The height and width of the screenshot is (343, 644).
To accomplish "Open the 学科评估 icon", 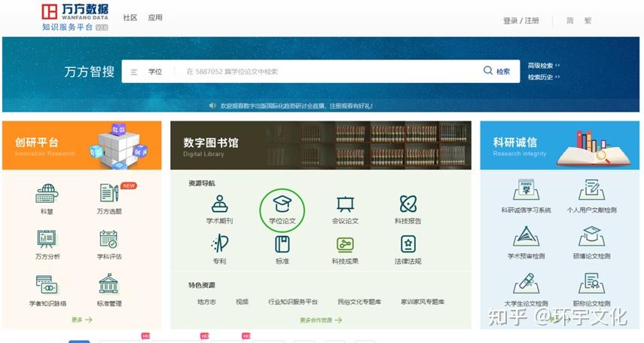I will 108,239.
